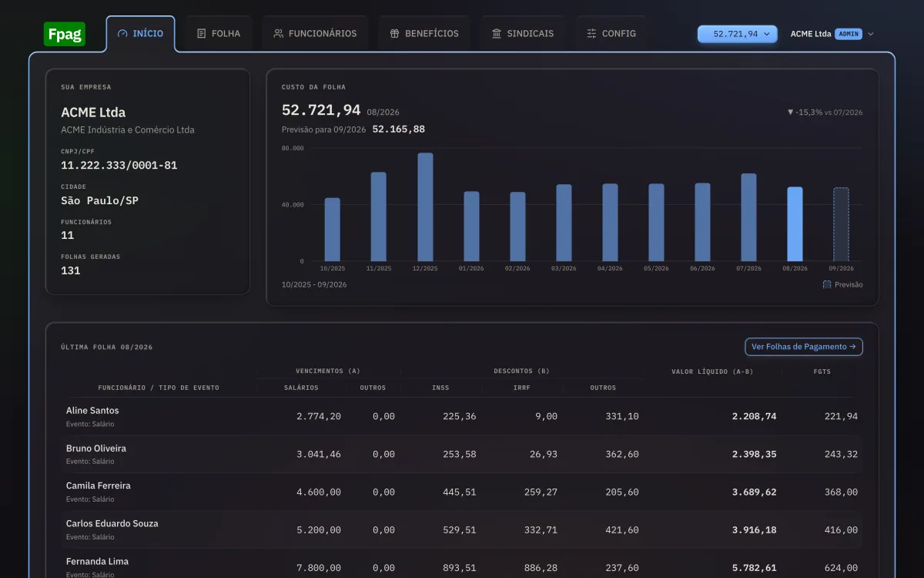This screenshot has height=578, width=924.
Task: Click FGTS value 243,32
Action: coord(841,454)
